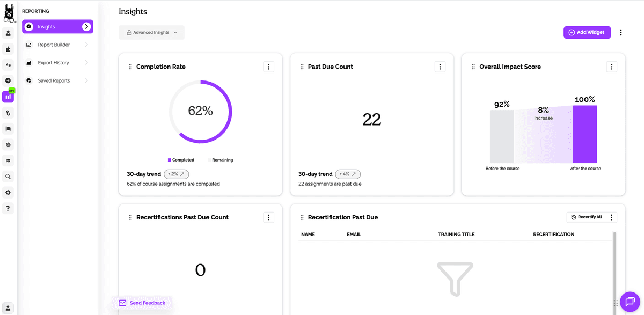Open the flag icon in left rail
This screenshot has width=644, height=315.
pos(8,129)
